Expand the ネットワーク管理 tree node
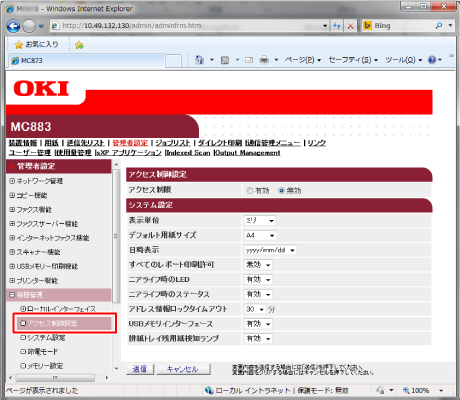Viewport: 460px width, 400px height. click(x=12, y=181)
